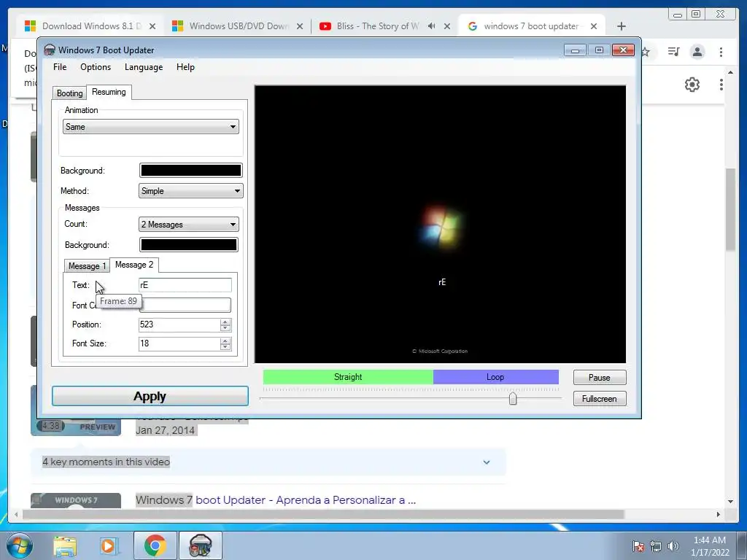Close the Bliss YouTube tab
This screenshot has width=747, height=560.
coord(447,26)
